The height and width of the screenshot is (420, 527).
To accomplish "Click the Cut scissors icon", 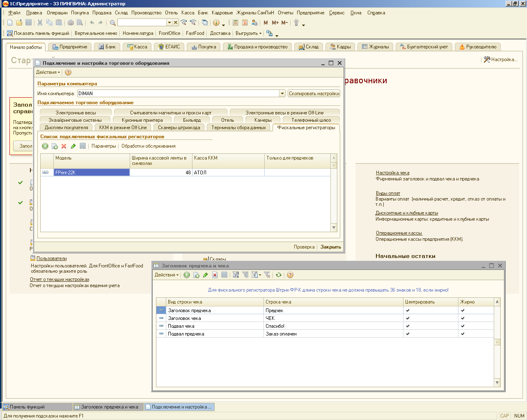I will [x=40, y=23].
